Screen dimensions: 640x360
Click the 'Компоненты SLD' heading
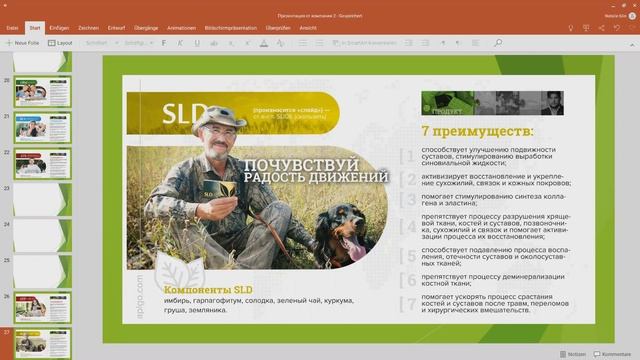(208, 290)
